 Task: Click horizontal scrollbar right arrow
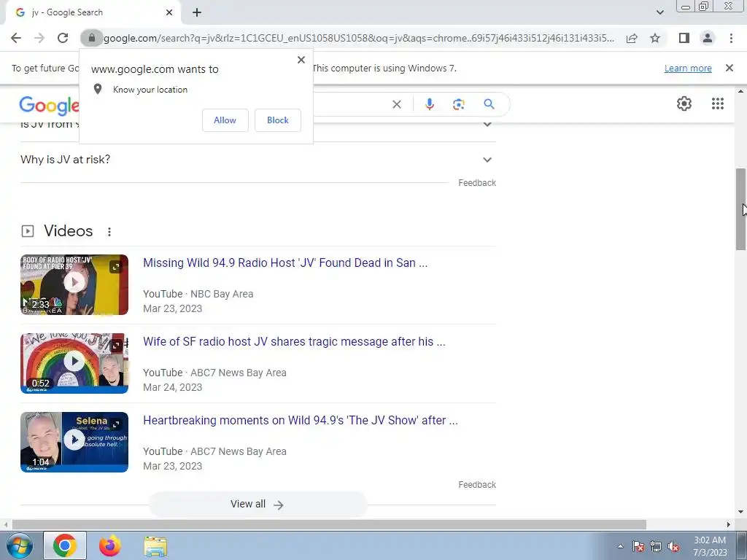point(729,524)
